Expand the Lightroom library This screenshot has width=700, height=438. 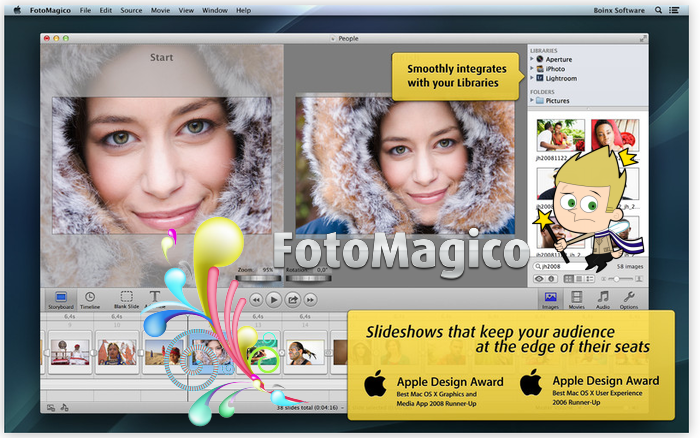pyautogui.click(x=532, y=78)
